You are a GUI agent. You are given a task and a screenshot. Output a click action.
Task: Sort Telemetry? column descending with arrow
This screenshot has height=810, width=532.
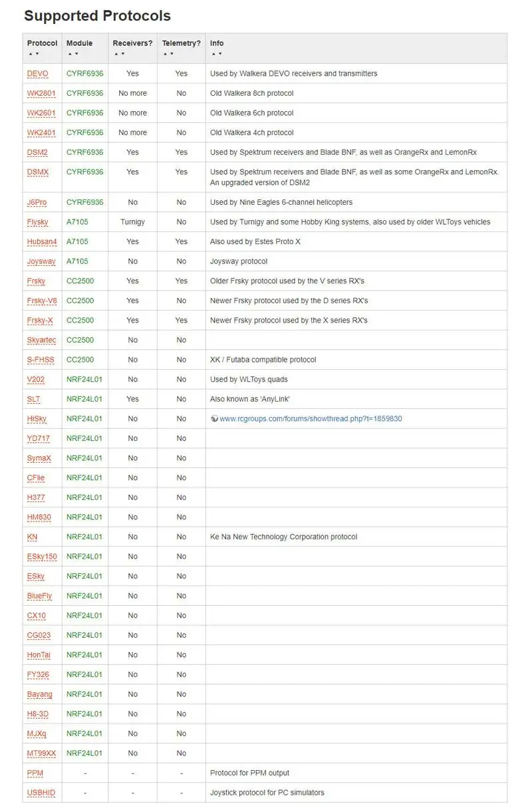coord(172,54)
